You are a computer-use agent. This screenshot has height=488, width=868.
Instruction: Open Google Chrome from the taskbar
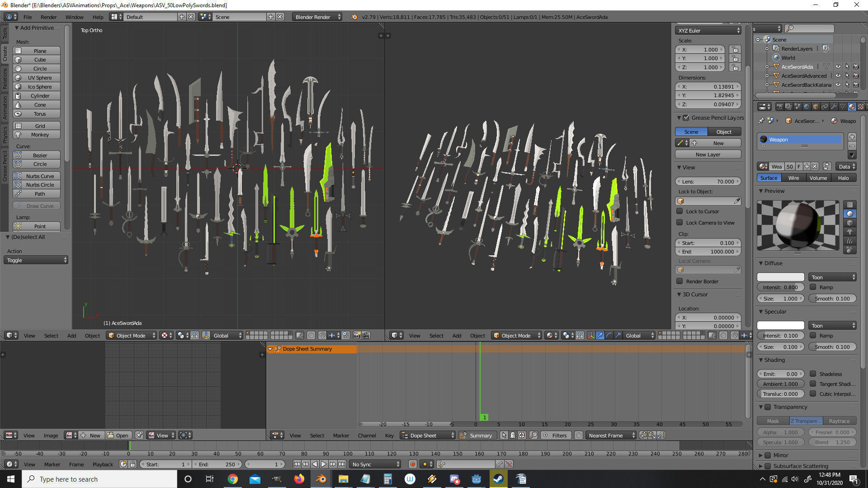point(233,479)
